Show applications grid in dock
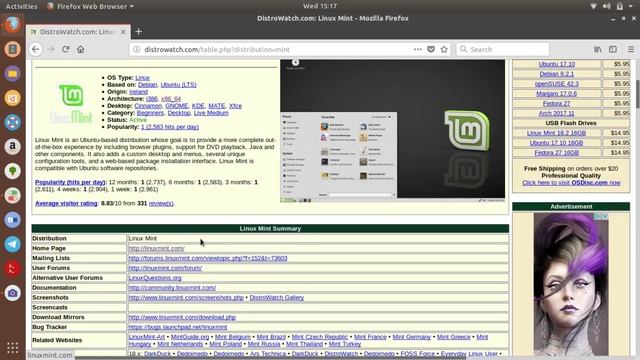 point(13,348)
